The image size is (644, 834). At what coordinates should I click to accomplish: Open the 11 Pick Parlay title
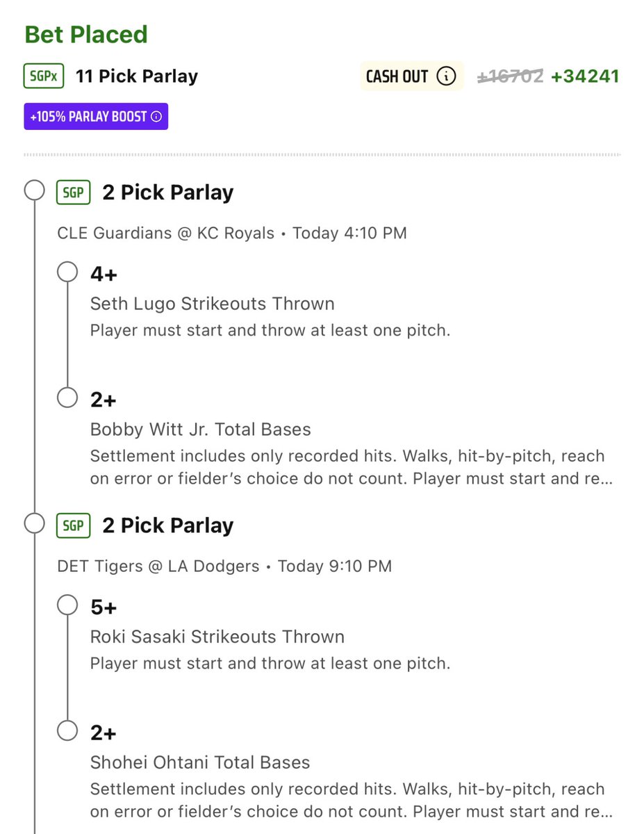tap(137, 76)
